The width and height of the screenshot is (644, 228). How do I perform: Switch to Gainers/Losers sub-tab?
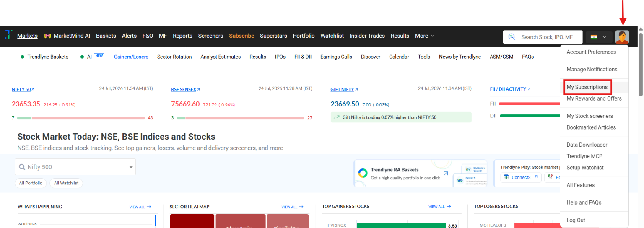pos(131,57)
